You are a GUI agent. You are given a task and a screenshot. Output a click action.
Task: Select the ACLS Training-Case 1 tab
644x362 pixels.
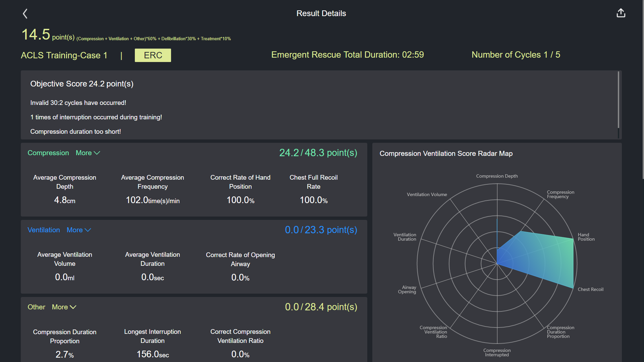(66, 55)
